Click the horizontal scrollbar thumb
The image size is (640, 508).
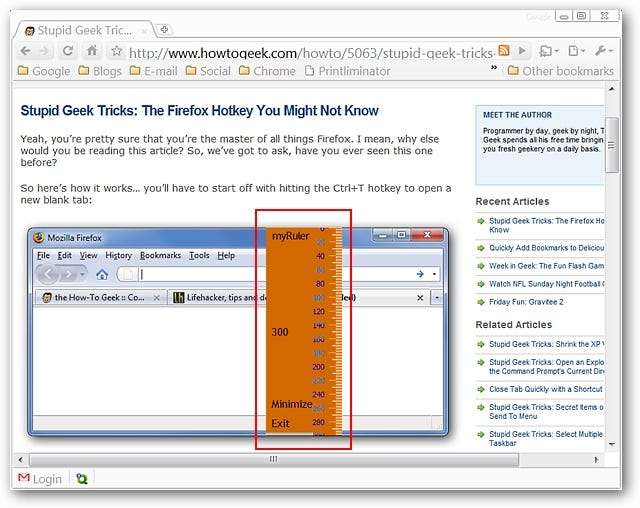(x=273, y=460)
